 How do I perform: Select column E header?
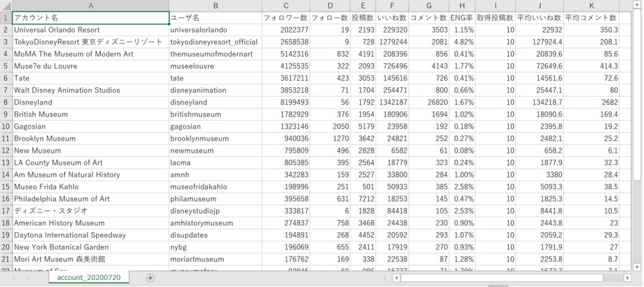point(363,6)
